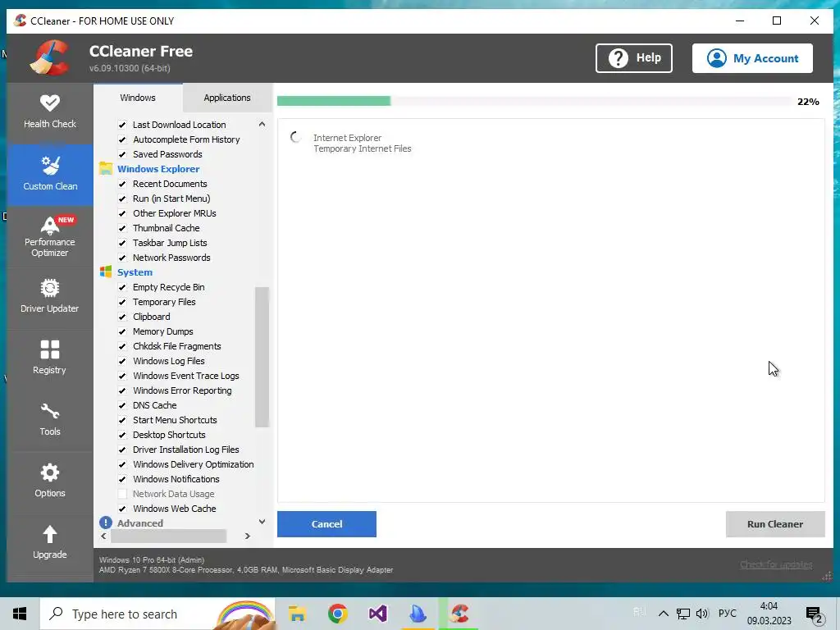This screenshot has width=840, height=630.
Task: Uncheck Autocomplete Form History
Action: coord(122,139)
